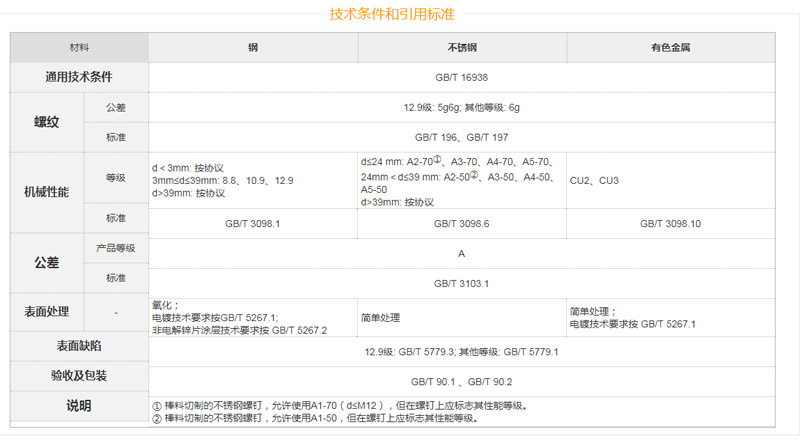Click the 表面处理 row label
The image size is (800, 443).
click(x=47, y=312)
